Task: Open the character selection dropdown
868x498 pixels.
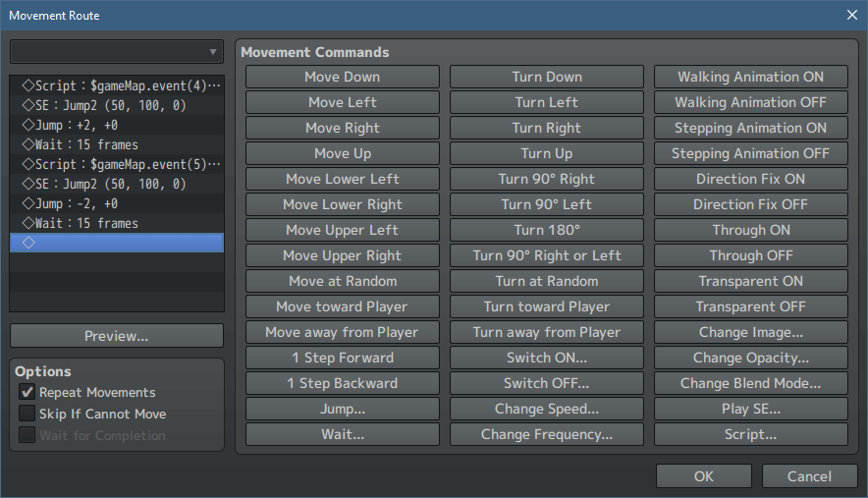Action: (x=117, y=52)
